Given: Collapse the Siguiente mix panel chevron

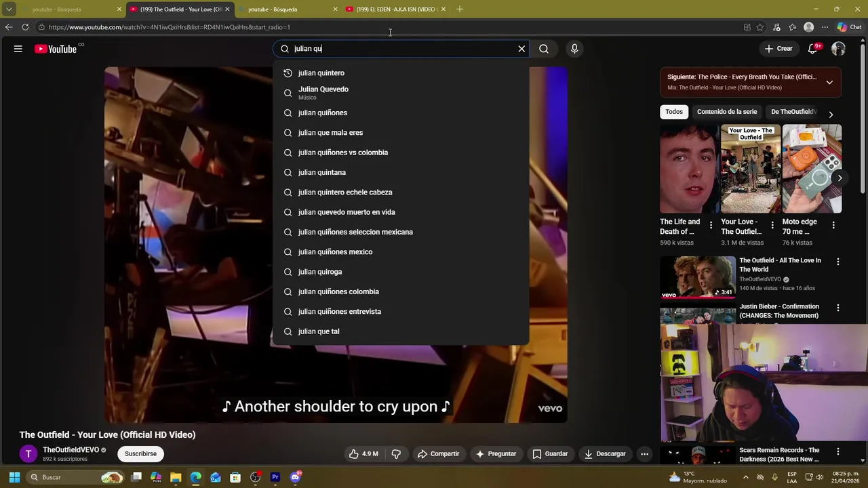Looking at the screenshot, I should [x=829, y=82].
